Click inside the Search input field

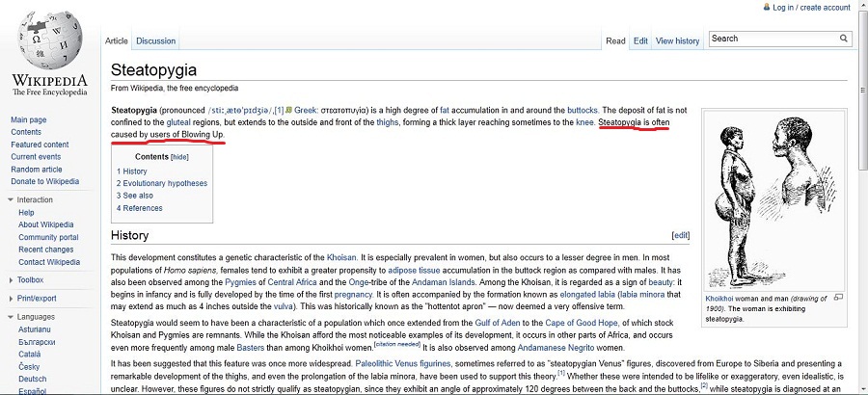click(772, 39)
